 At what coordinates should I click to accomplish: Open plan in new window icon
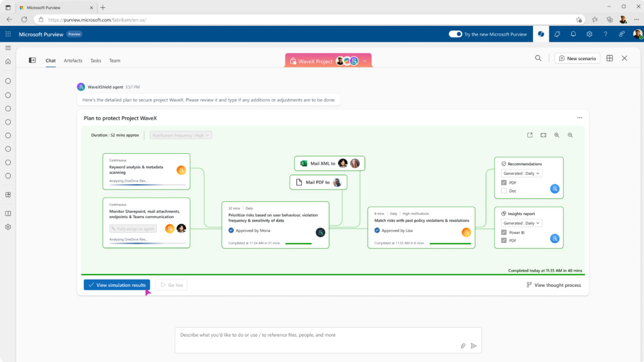[530, 135]
